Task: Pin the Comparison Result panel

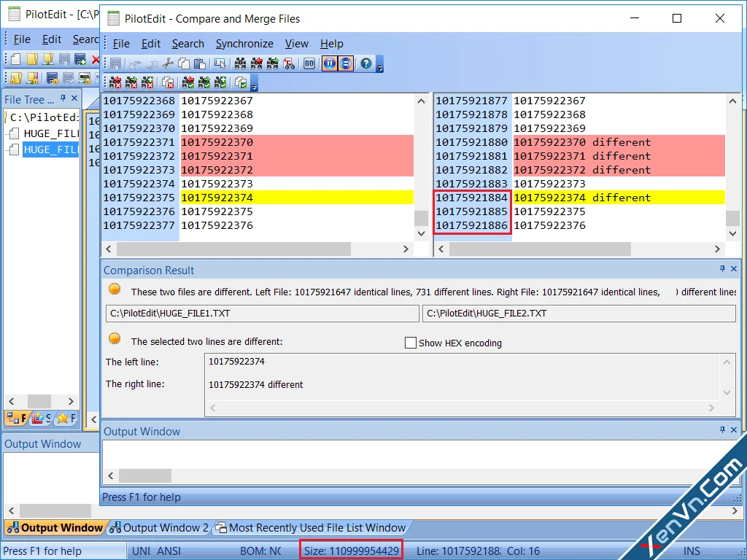Action: [x=722, y=268]
